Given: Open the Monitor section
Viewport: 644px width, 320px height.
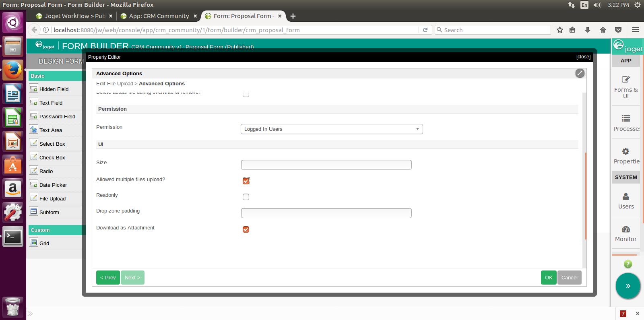Looking at the screenshot, I should [x=626, y=233].
